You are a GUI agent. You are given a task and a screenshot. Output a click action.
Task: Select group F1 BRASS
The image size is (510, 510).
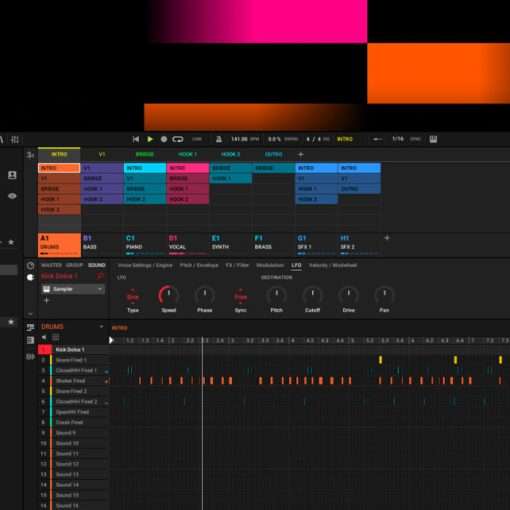(x=274, y=245)
